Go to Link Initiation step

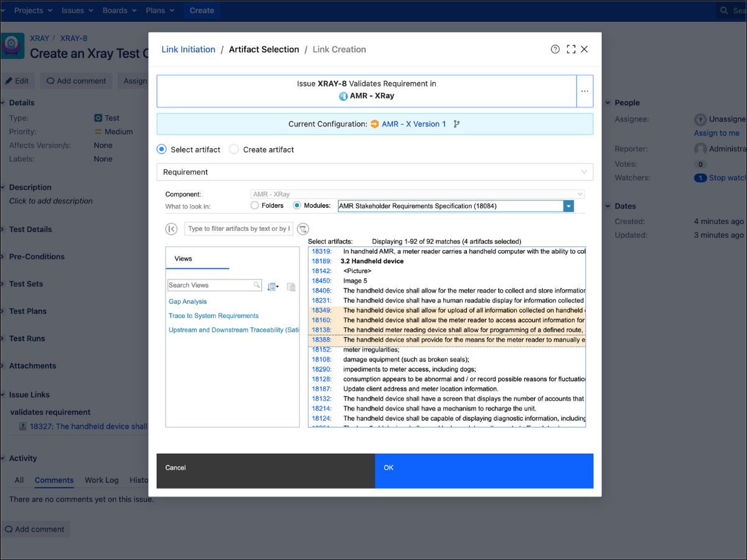[189, 49]
